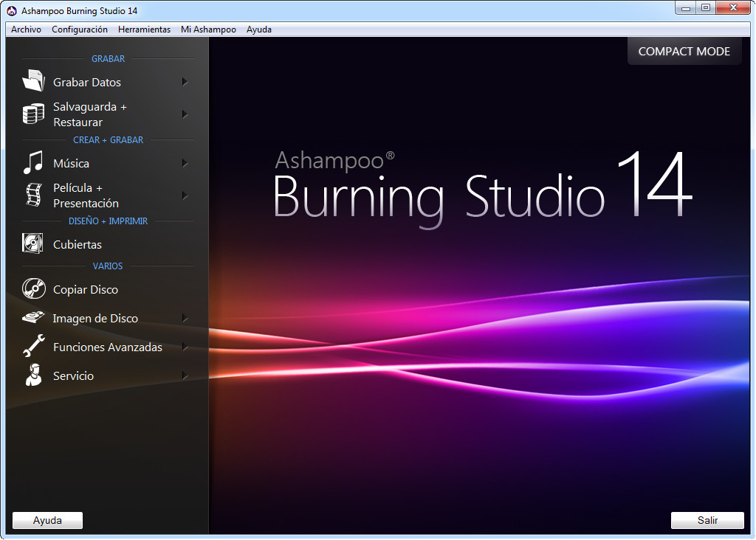This screenshot has height=540, width=756.
Task: Expand the Servicio submenu arrow
Action: pos(185,375)
